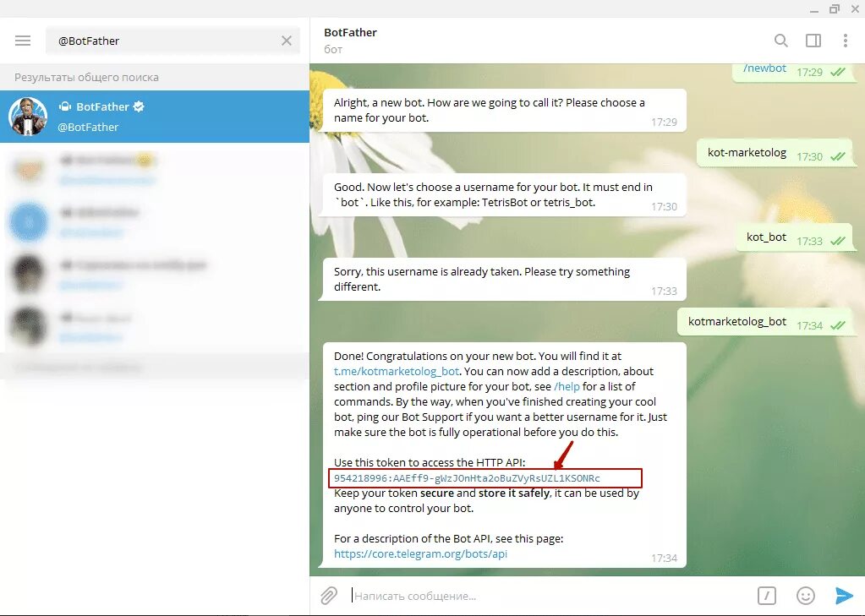Click the verified badge next to BotFather
The image size is (865, 616).
point(139,106)
